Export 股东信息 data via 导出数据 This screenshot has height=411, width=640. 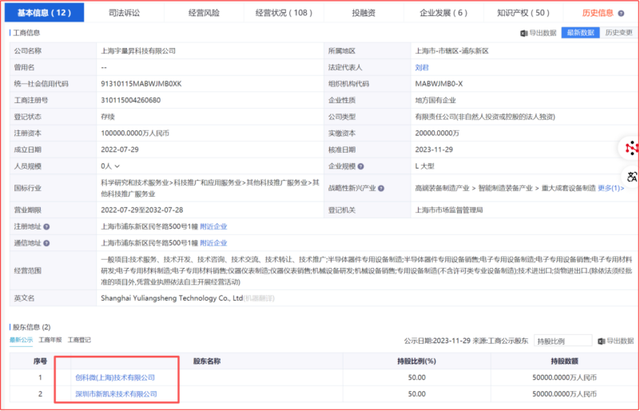pyautogui.click(x=616, y=341)
